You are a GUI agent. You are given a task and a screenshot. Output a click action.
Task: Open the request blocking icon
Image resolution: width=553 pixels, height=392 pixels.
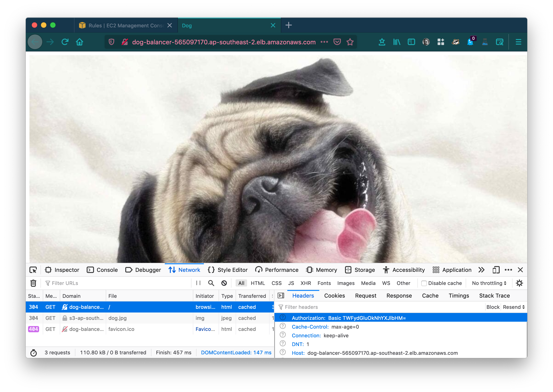pyautogui.click(x=224, y=283)
